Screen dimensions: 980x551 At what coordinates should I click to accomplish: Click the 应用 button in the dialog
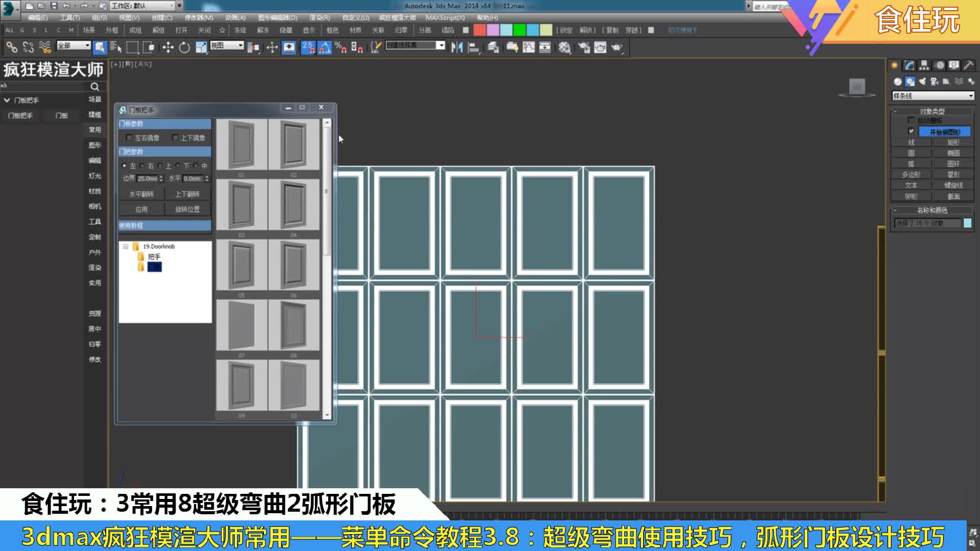pos(141,209)
